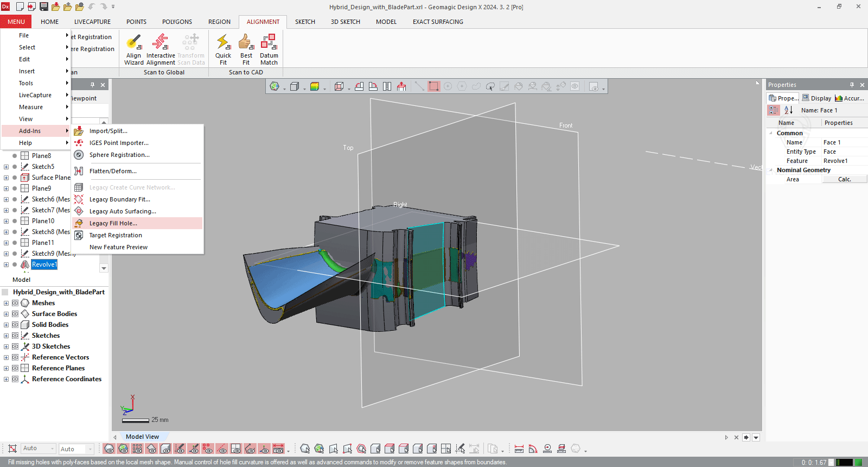Open the Accuracy Analyzer panel tab
The width and height of the screenshot is (868, 467).
[850, 98]
